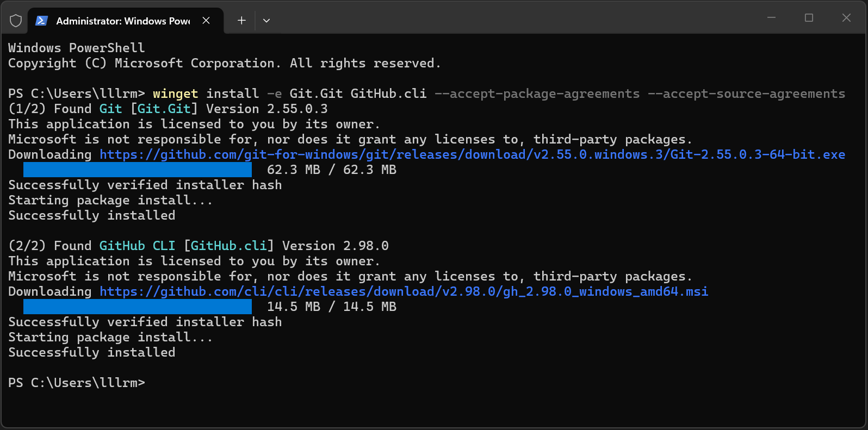This screenshot has width=868, height=430.
Task: Click the 62.3 MB download progress bar
Action: tap(138, 170)
